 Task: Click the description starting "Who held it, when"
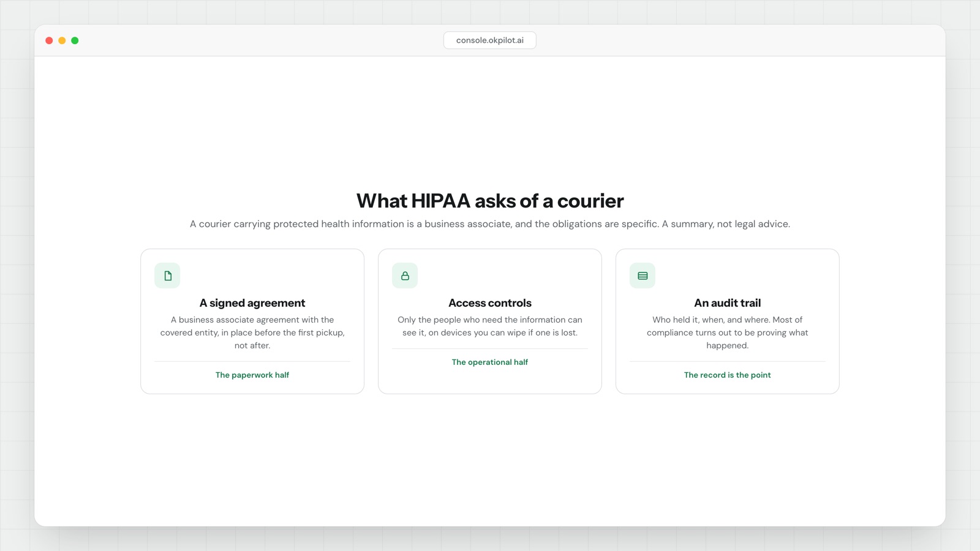coord(728,332)
